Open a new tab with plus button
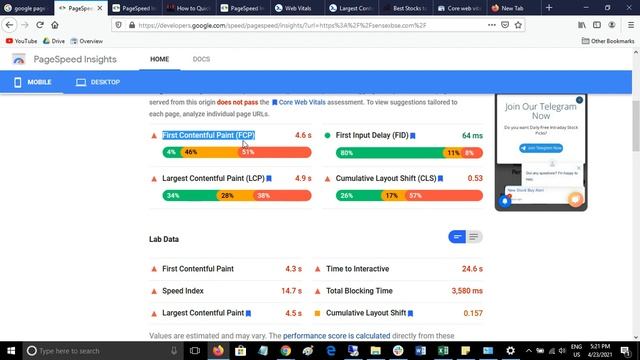Viewport: 640px width, 360px height. coord(549,8)
